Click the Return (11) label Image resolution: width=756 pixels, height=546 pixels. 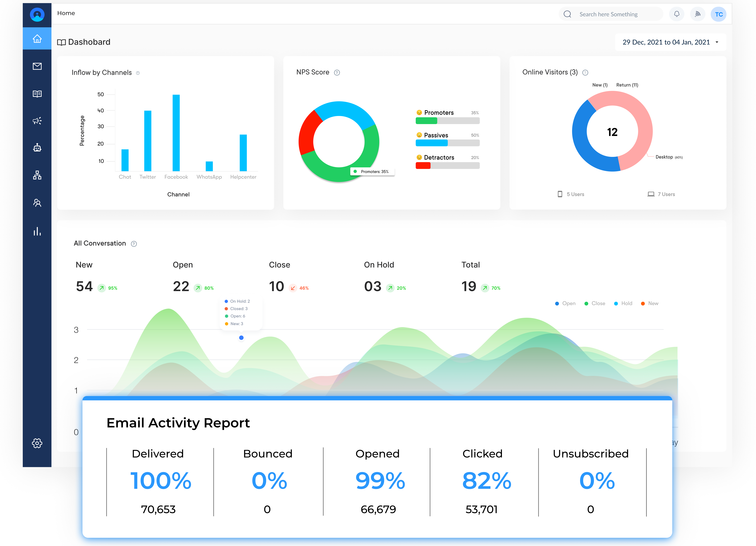coord(627,85)
